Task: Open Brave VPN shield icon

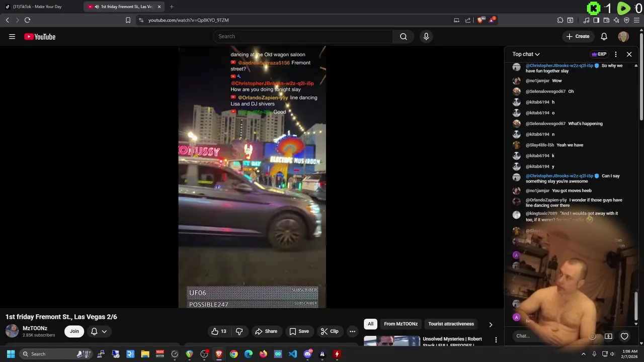Action: click(x=626, y=20)
